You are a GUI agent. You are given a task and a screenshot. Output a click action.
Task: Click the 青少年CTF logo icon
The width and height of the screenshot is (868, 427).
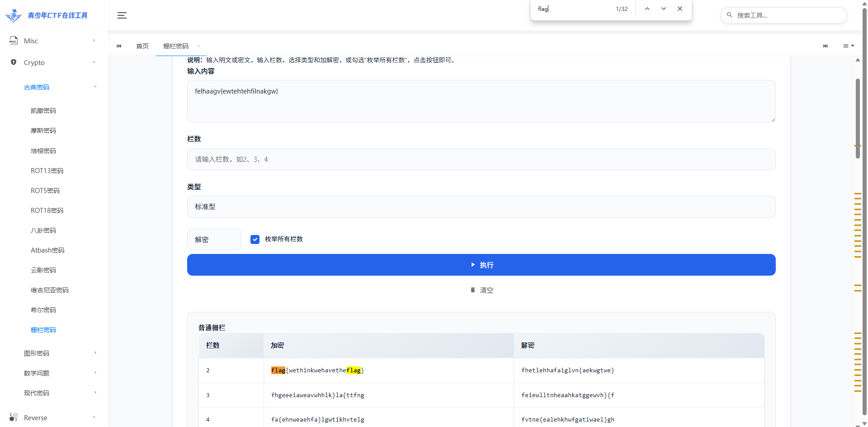[x=14, y=15]
